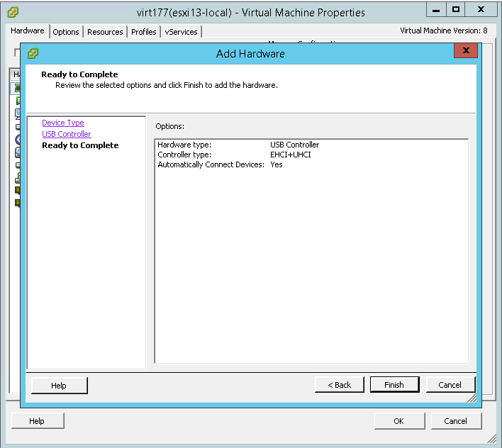Screen dimensions: 502x448
Task: Minimize the Virtual Machine Properties window
Action: click(436, 10)
